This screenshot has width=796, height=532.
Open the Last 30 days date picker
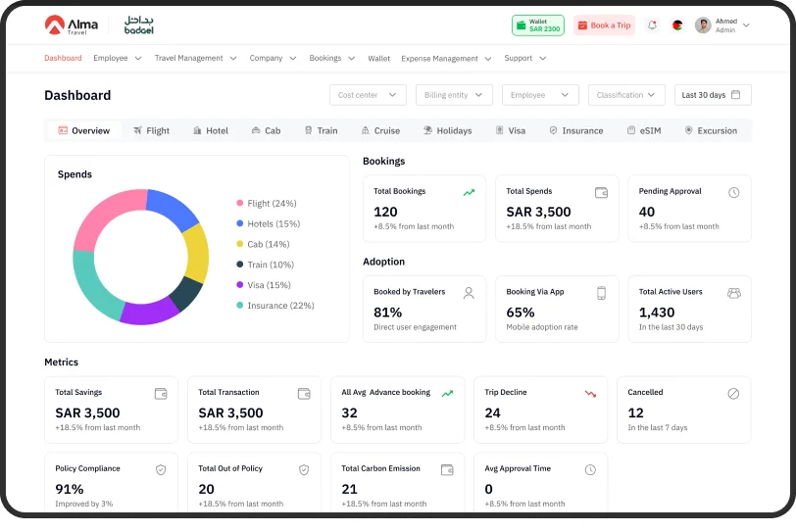(x=713, y=95)
